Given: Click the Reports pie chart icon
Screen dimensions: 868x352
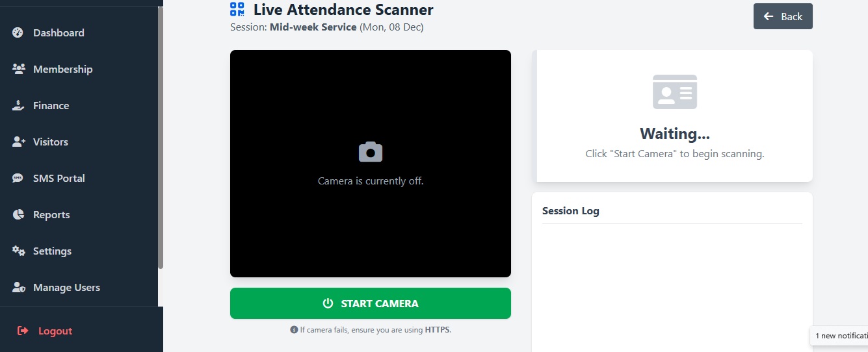Looking at the screenshot, I should click(18, 214).
